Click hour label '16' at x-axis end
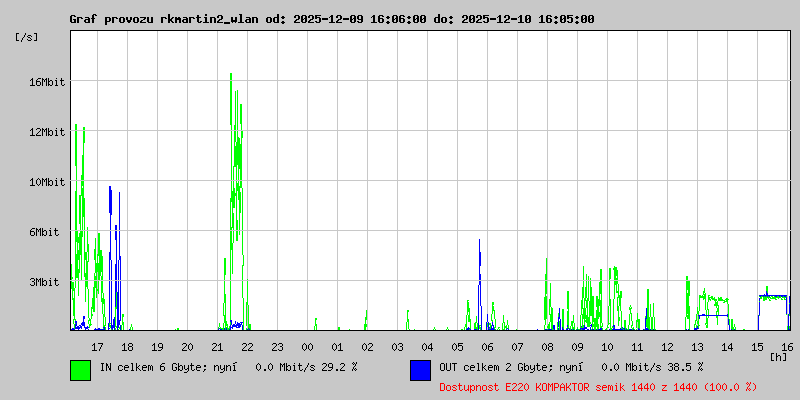Viewport: 800px width, 400px height. pos(787,347)
